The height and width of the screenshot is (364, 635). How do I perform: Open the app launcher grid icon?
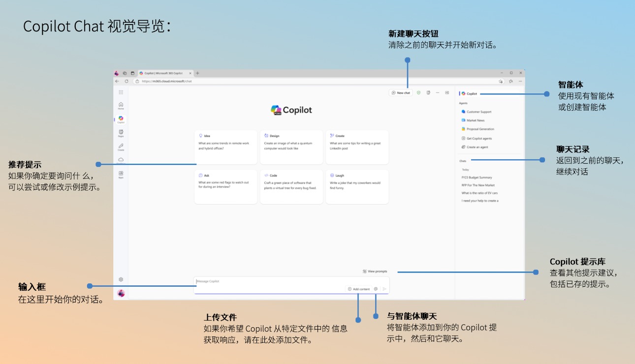coord(121,92)
